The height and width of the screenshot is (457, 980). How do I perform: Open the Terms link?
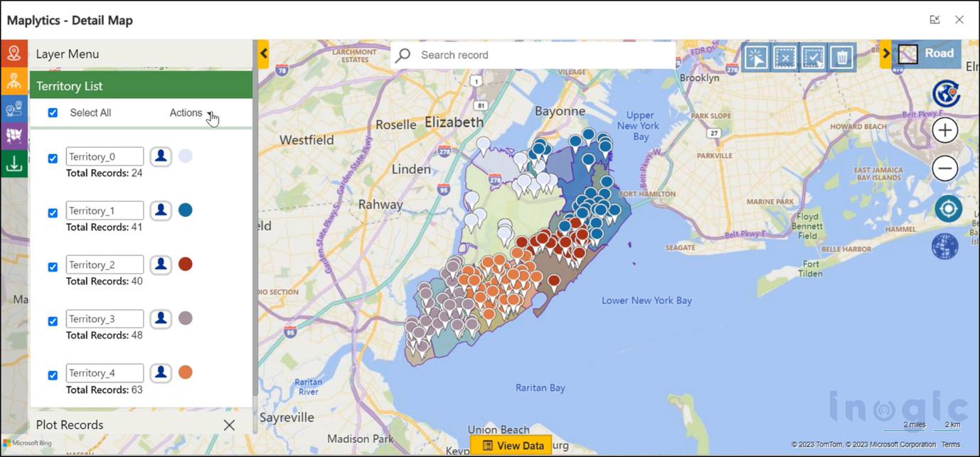pos(951,445)
